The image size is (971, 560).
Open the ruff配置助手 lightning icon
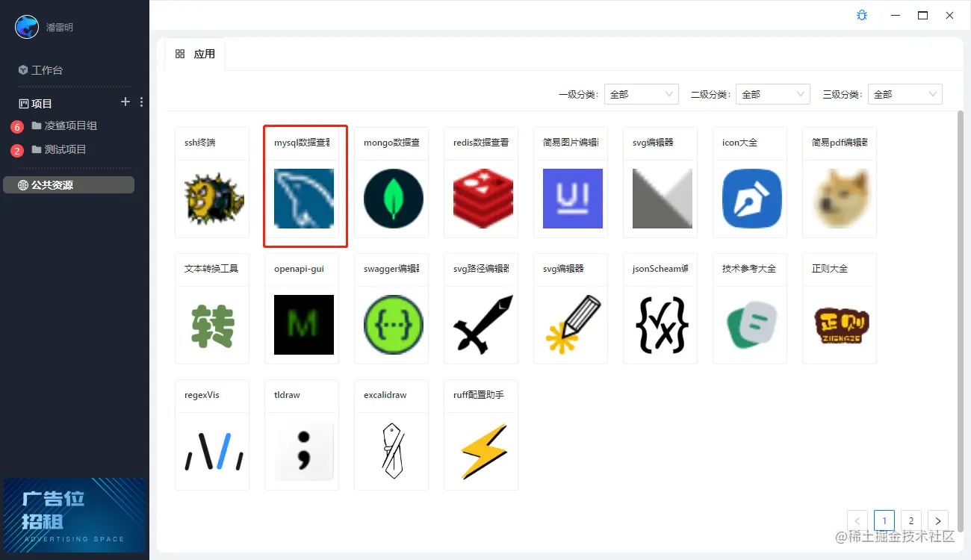483,451
